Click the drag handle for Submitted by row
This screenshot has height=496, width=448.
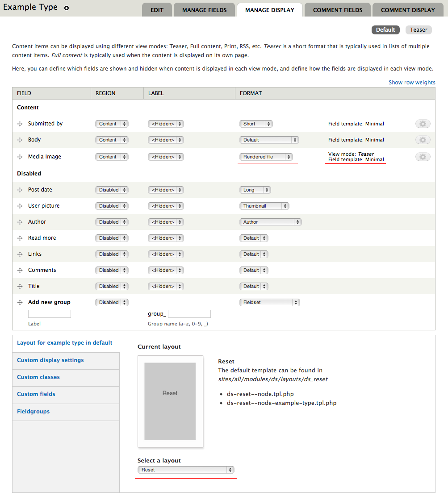click(20, 124)
